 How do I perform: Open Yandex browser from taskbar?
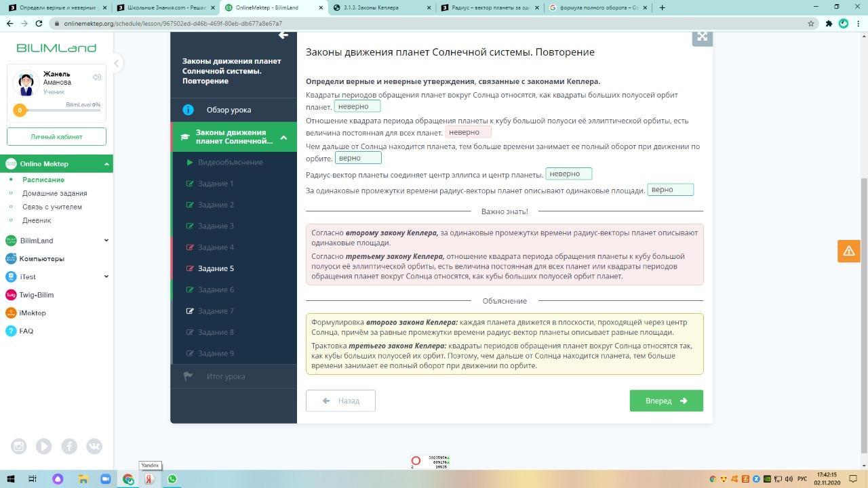click(149, 479)
